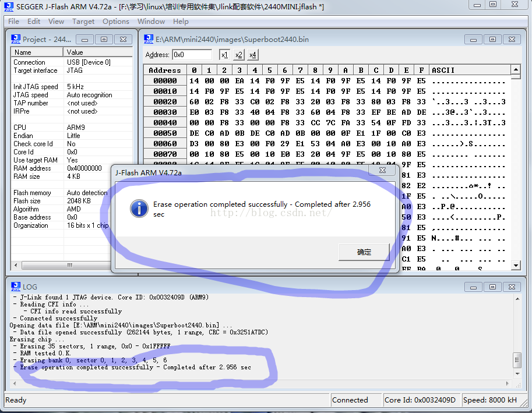Click the LOG right scroll arrow
This screenshot has width=532, height=413.
(508, 383)
